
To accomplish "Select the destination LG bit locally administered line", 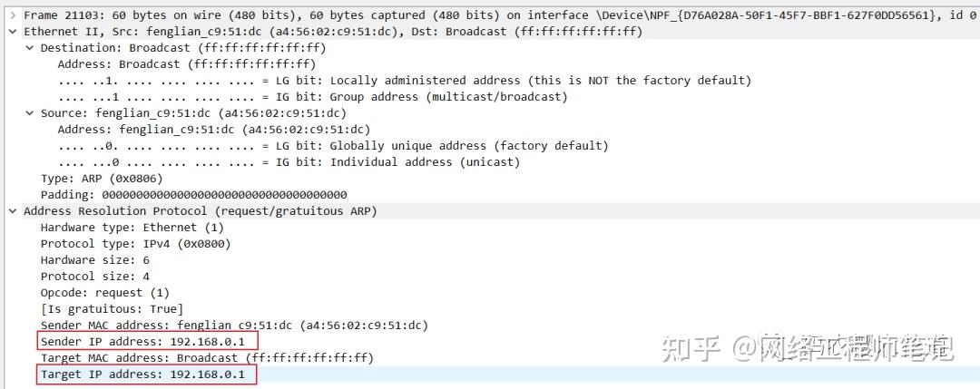I will pyautogui.click(x=404, y=81).
